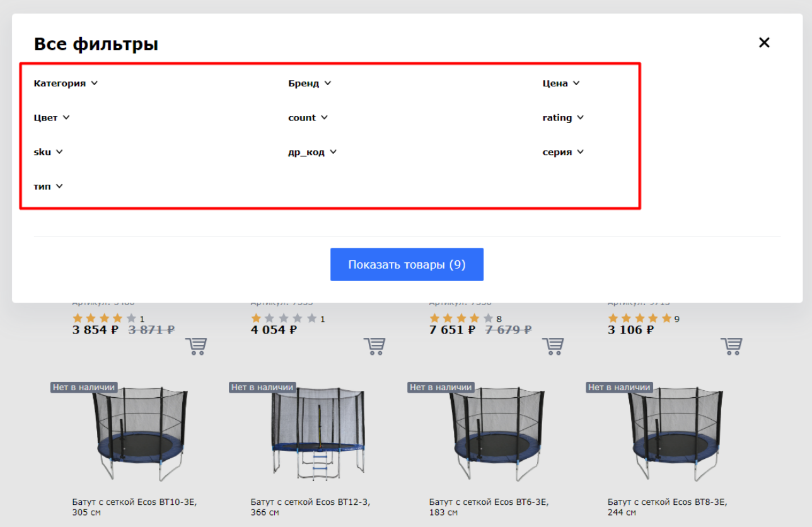Screen dimensions: 812x527
Task: Click the cart icon for the 4 054 ₽ item
Action: point(374,346)
